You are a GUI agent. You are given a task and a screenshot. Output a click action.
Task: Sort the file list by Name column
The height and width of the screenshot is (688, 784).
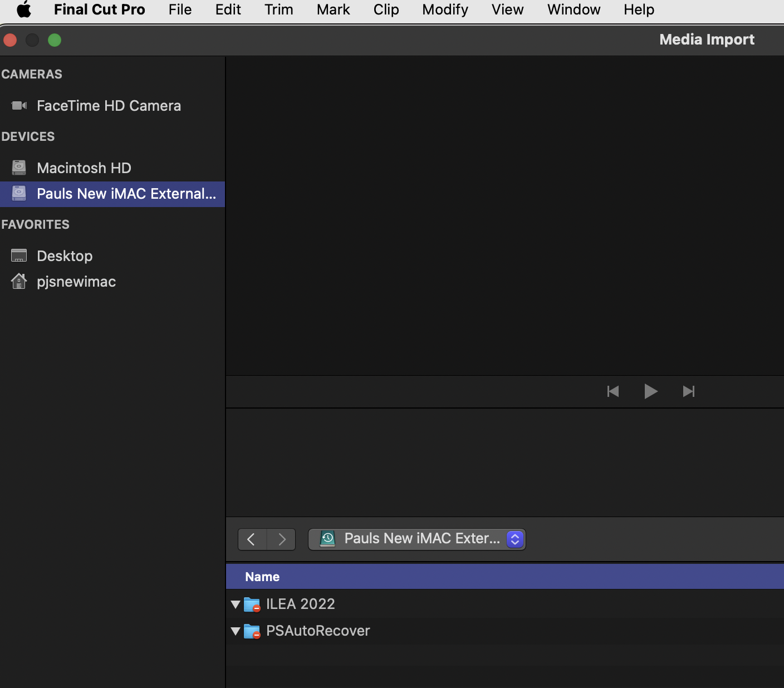click(x=505, y=577)
